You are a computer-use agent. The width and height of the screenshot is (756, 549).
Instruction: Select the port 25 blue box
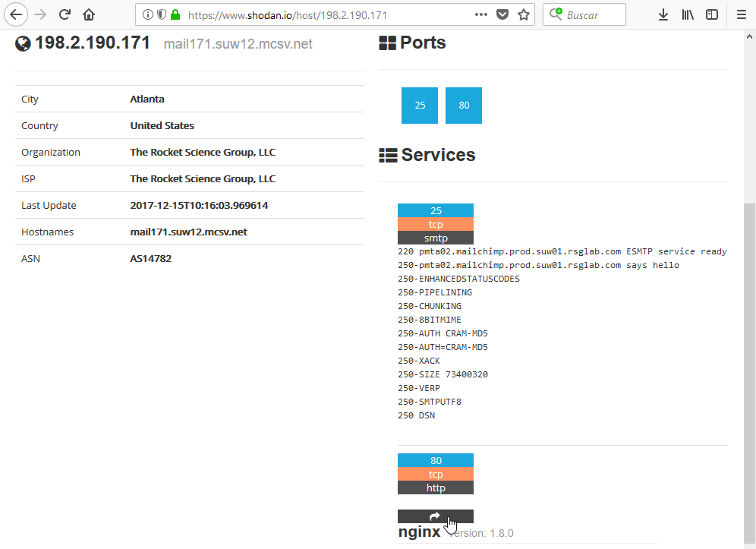[420, 106]
